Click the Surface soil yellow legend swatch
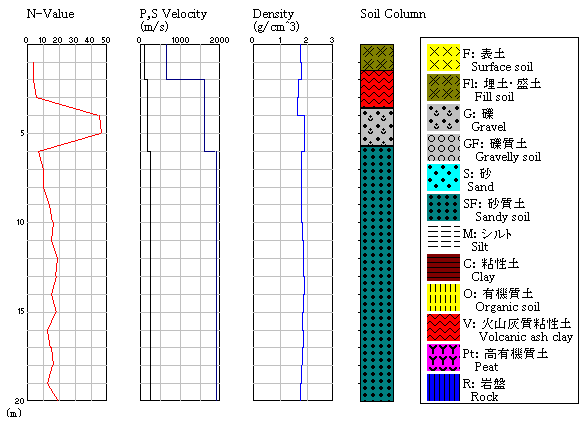The width and height of the screenshot is (586, 424). [443, 58]
